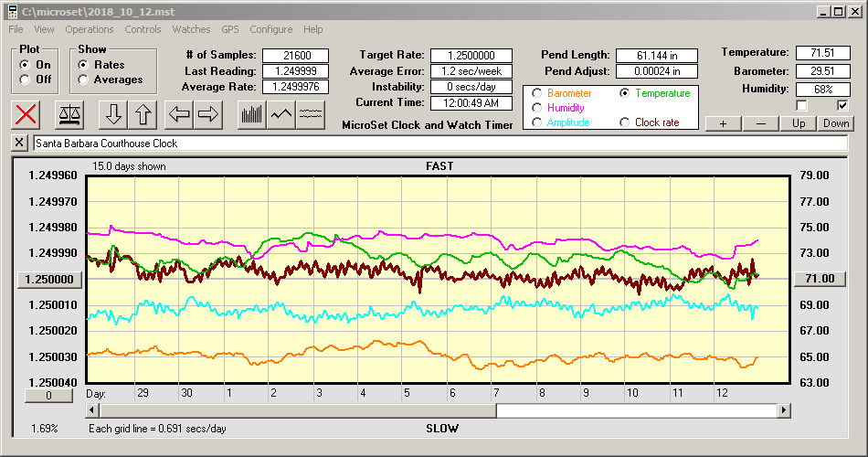Open the Operations menu
Image resolution: width=868 pixels, height=457 pixels.
point(90,29)
